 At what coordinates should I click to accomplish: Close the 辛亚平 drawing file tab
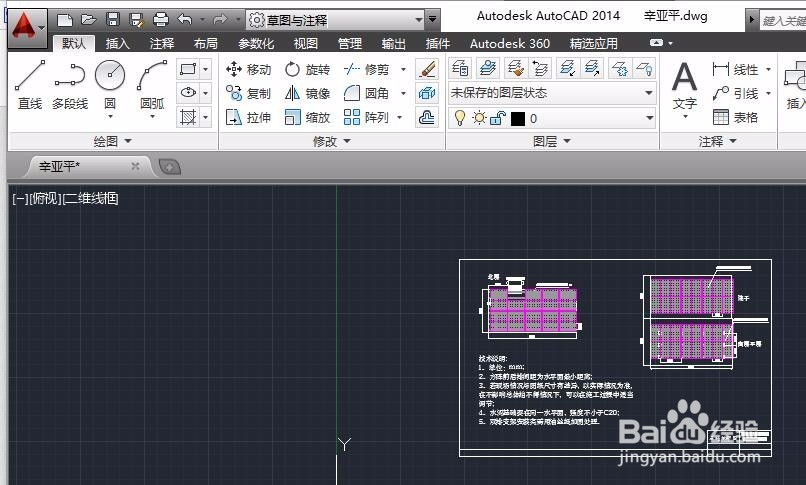[135, 166]
